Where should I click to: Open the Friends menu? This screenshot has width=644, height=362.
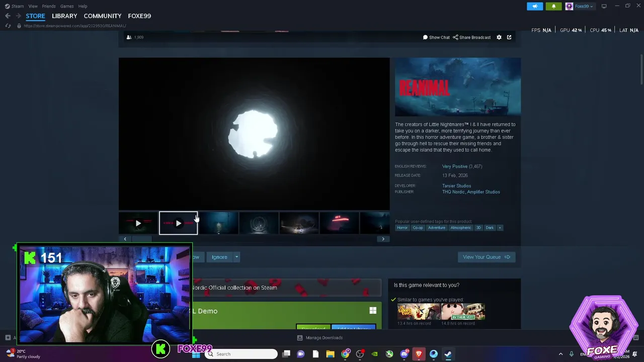tap(49, 6)
